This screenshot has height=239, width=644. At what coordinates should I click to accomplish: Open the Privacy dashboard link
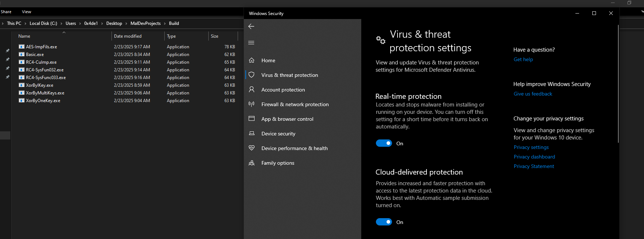[534, 157]
